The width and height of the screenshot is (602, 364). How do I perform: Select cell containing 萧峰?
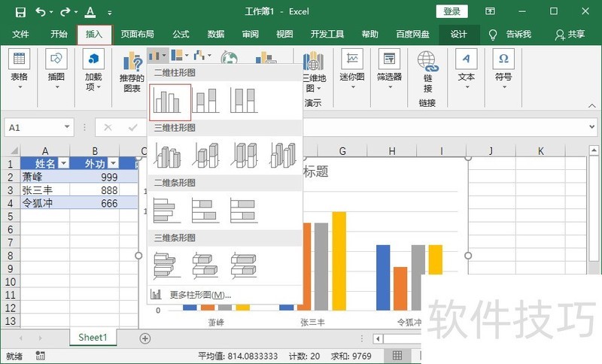click(x=45, y=177)
